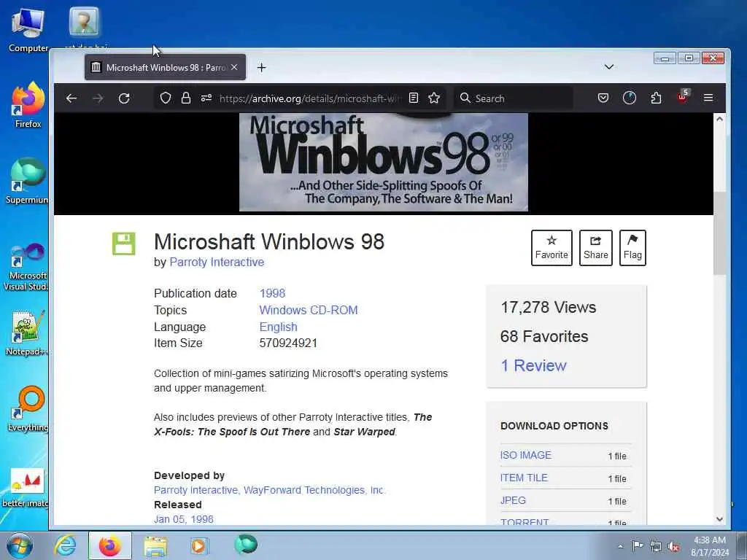This screenshot has width=747, height=560.
Task: Open the English language link
Action: 278,327
